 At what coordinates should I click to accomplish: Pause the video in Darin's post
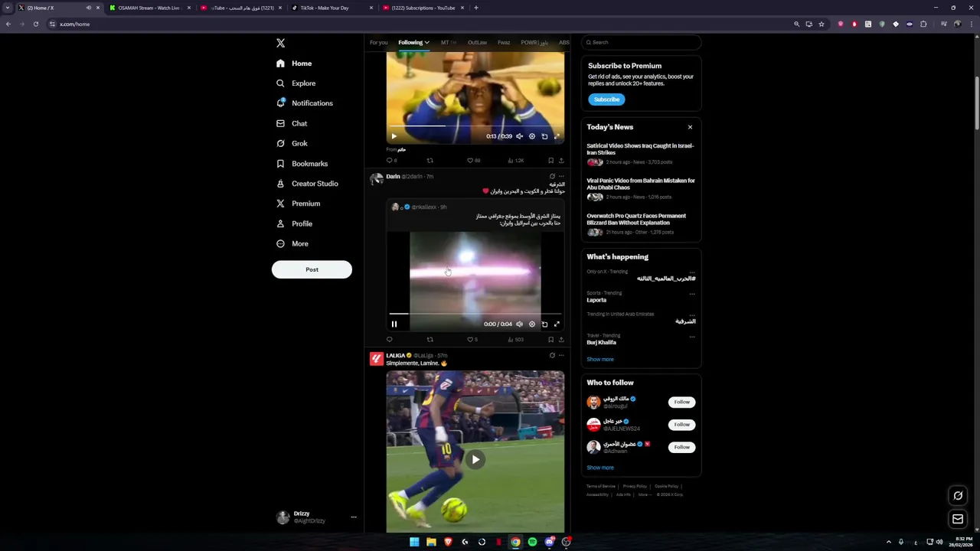click(x=394, y=324)
